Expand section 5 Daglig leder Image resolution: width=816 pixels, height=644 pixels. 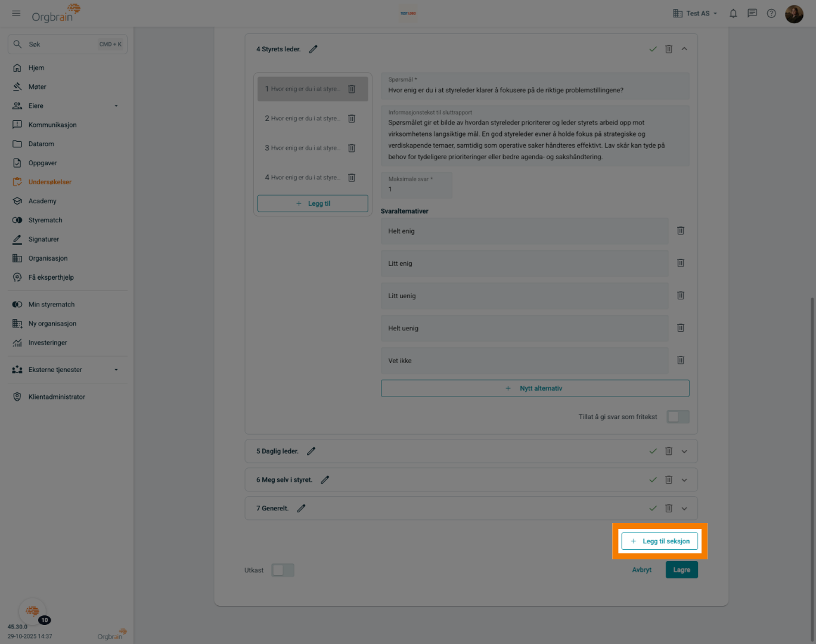coord(684,451)
